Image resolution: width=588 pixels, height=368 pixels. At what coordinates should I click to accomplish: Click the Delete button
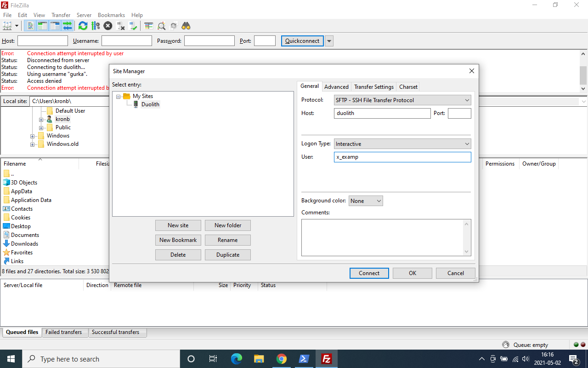(x=178, y=255)
